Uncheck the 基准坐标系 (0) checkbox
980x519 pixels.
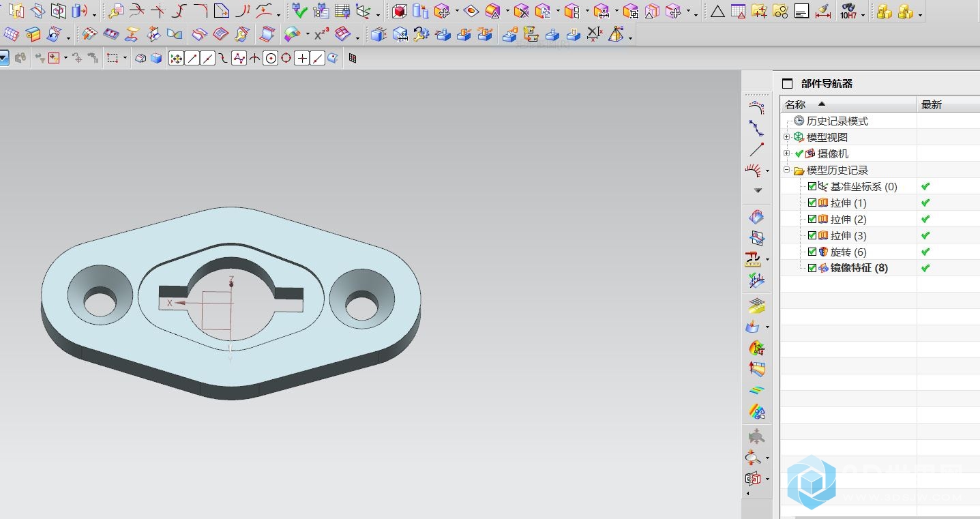[x=812, y=186]
